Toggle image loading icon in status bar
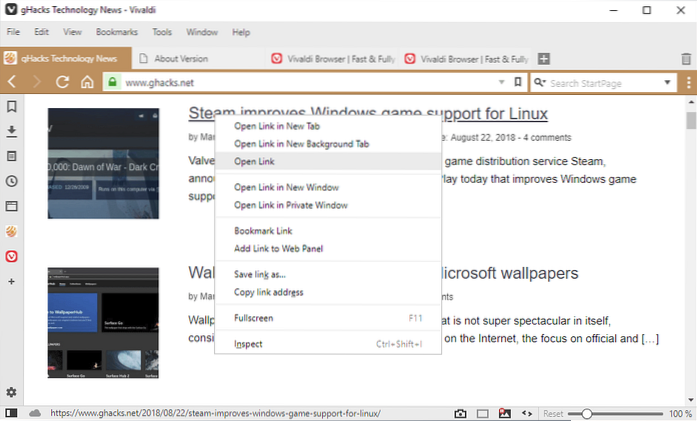697x421 pixels. [x=504, y=413]
